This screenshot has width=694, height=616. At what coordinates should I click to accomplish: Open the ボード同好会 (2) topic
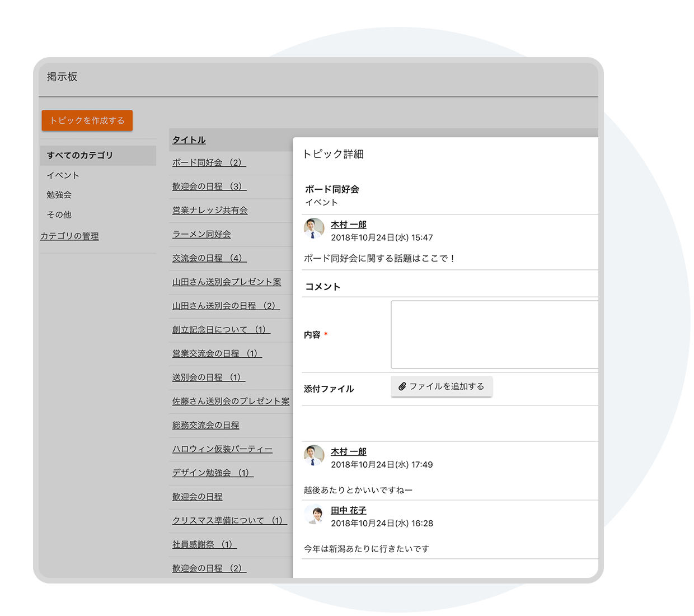tap(209, 162)
